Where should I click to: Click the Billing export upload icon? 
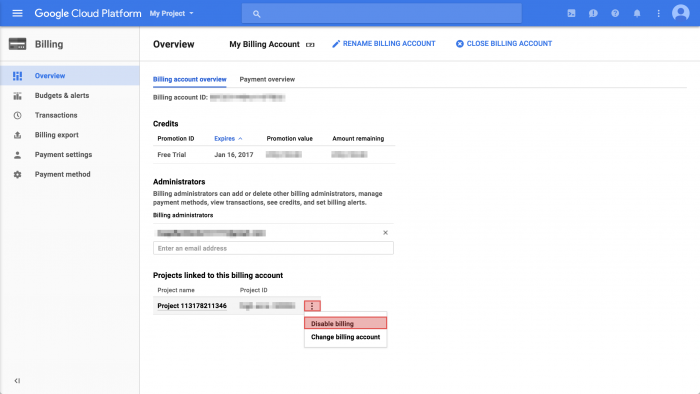[17, 135]
